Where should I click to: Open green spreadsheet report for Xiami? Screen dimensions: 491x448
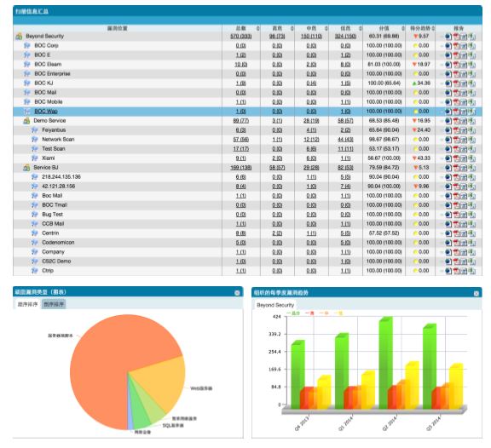pos(472,158)
